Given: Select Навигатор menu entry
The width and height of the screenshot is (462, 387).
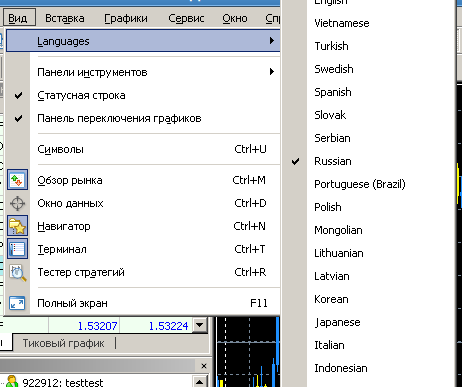Looking at the screenshot, I should (143, 226).
